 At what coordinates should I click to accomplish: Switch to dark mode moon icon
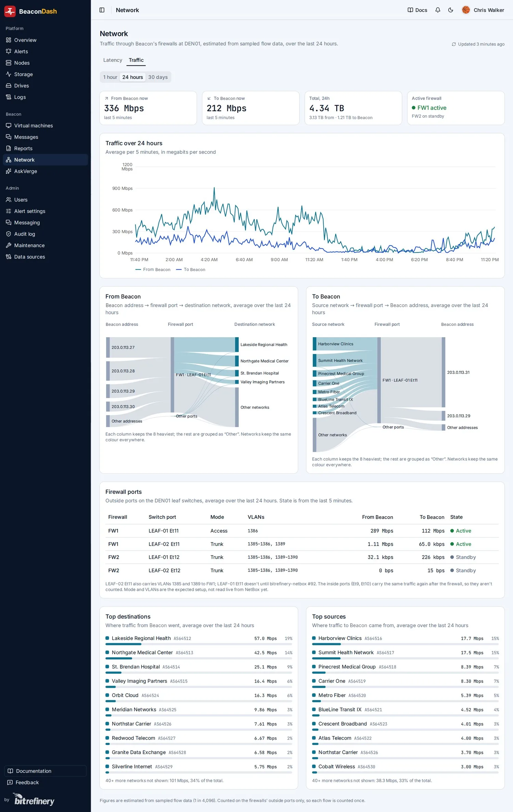[451, 10]
